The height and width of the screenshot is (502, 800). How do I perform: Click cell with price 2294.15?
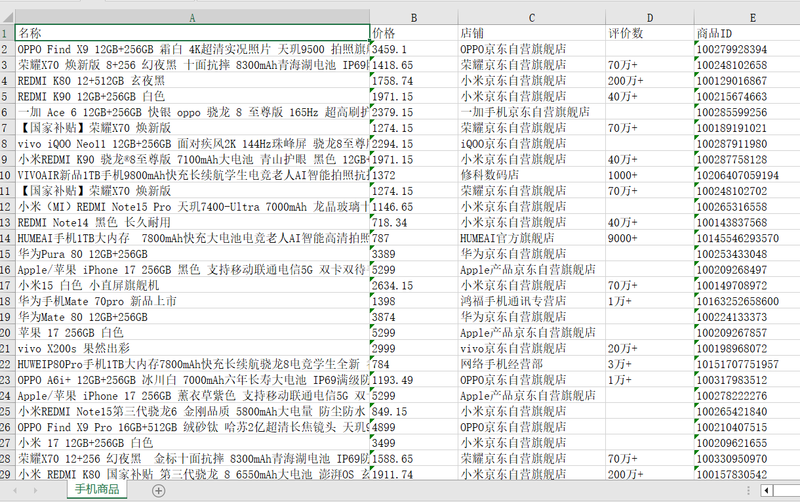[414, 143]
